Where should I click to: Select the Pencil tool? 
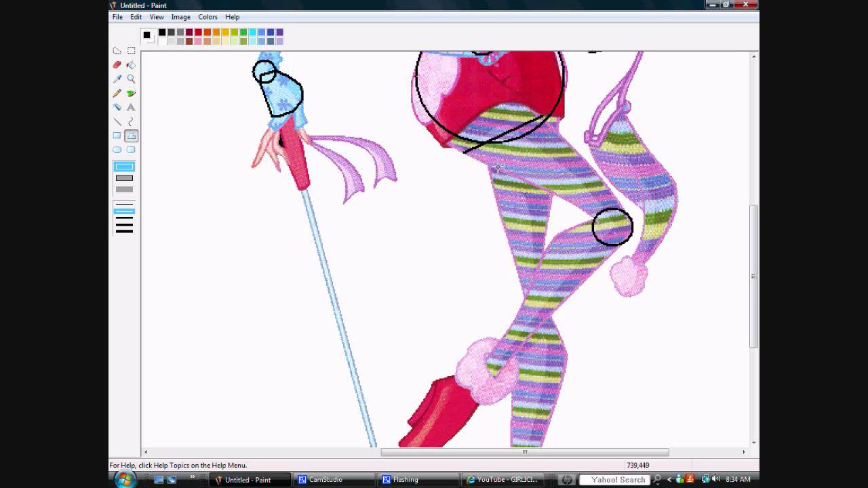(x=117, y=94)
